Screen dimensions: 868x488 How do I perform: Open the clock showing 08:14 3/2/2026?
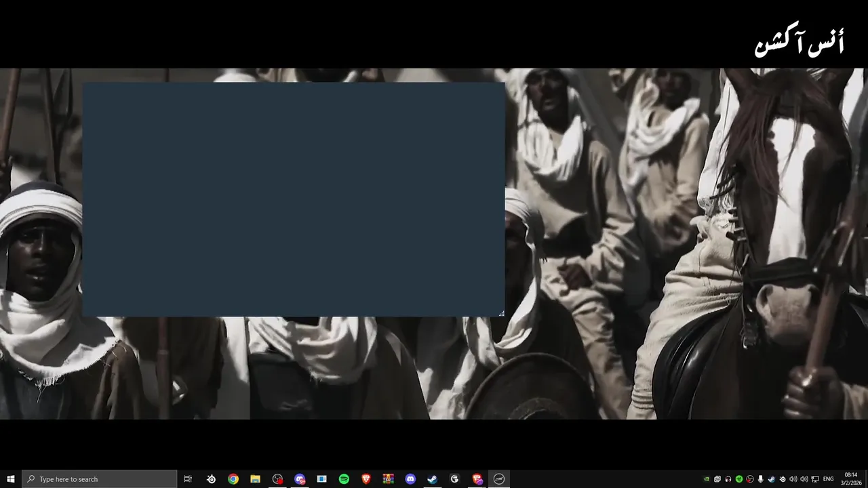pos(851,479)
